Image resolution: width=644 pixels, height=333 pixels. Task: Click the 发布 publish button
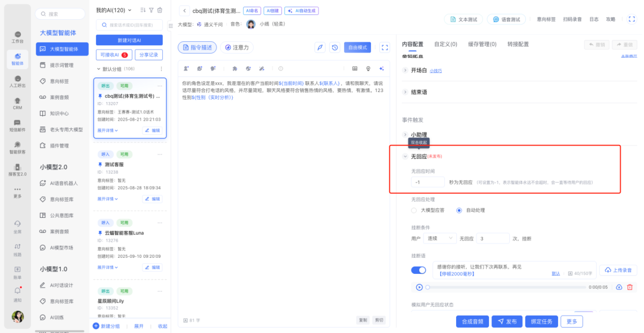pos(507,321)
